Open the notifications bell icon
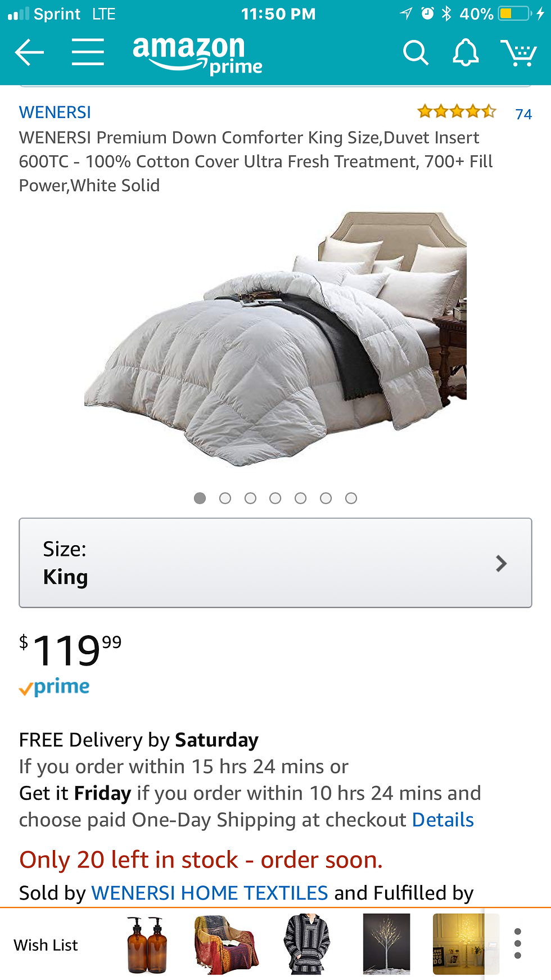The height and width of the screenshot is (980, 551). click(x=466, y=53)
